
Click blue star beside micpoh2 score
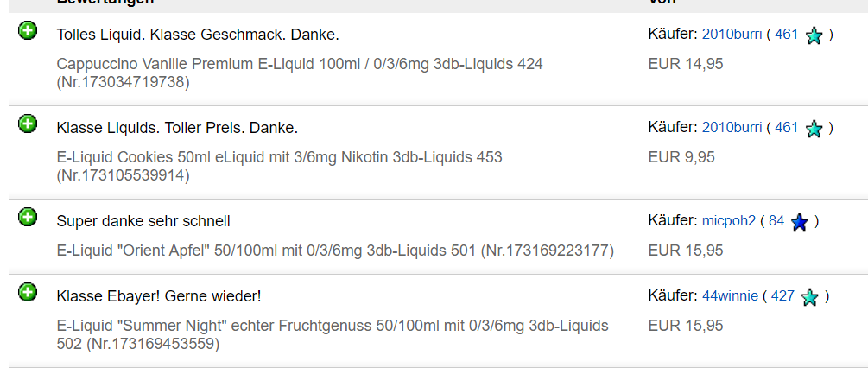click(800, 222)
